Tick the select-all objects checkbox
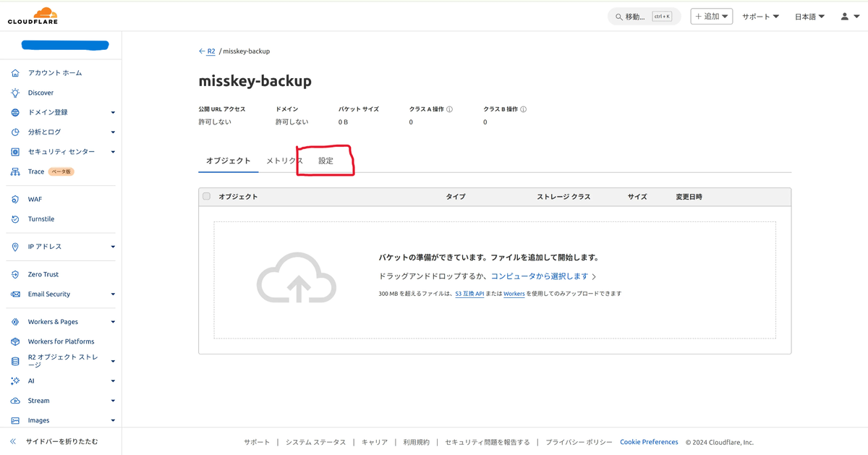Image resolution: width=868 pixels, height=455 pixels. [x=207, y=196]
